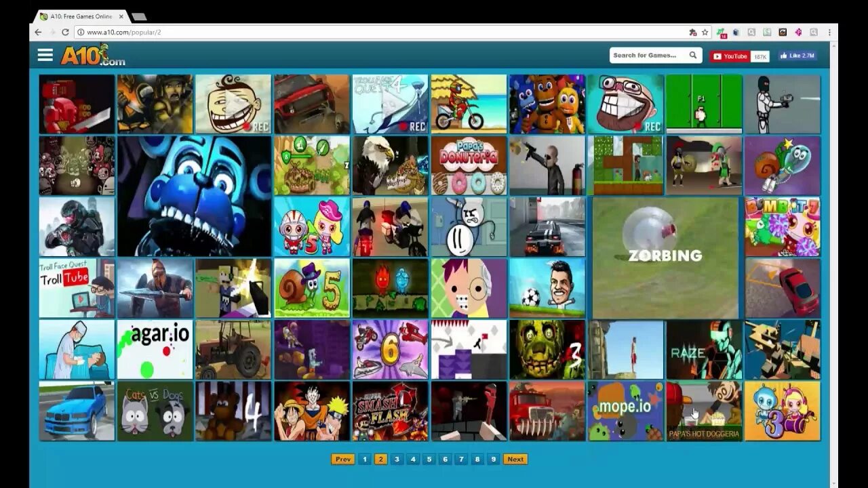Open the anime heroes game tile
The width and height of the screenshot is (868, 488).
click(x=312, y=411)
